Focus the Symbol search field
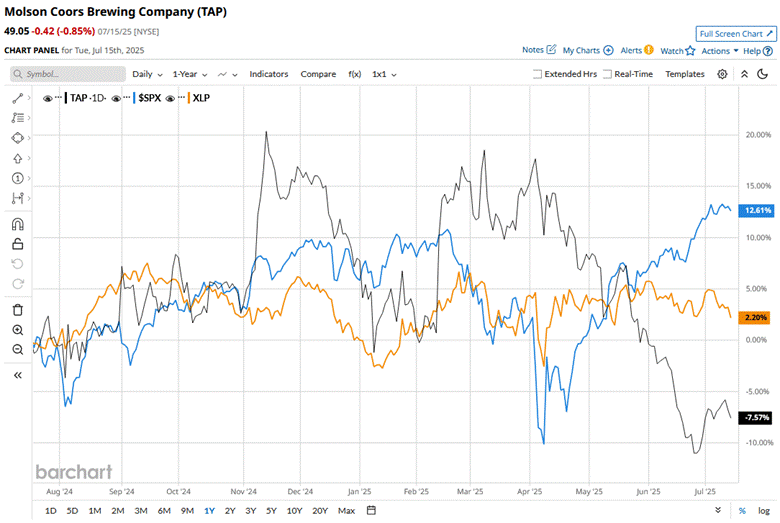Screen dimensions: 780x523 coord(68,74)
